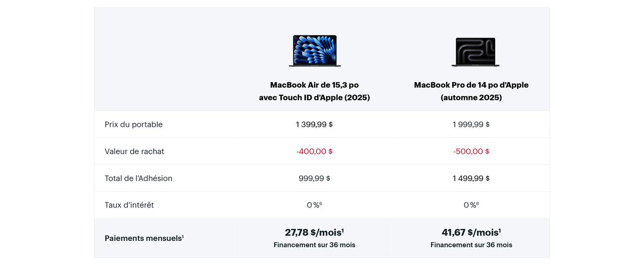Click the Paiements mensuels row label
The height and width of the screenshot is (265, 644).
(x=144, y=238)
